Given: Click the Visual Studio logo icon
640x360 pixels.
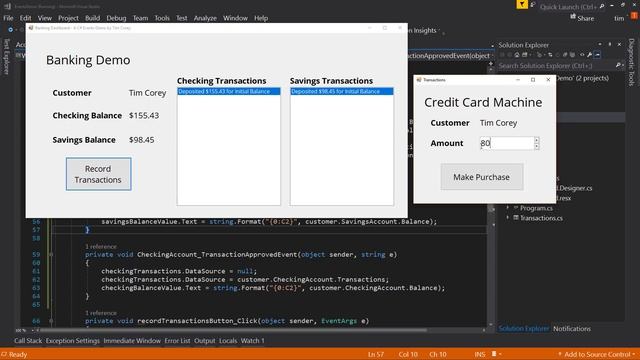Looking at the screenshot, I should tap(7, 6).
